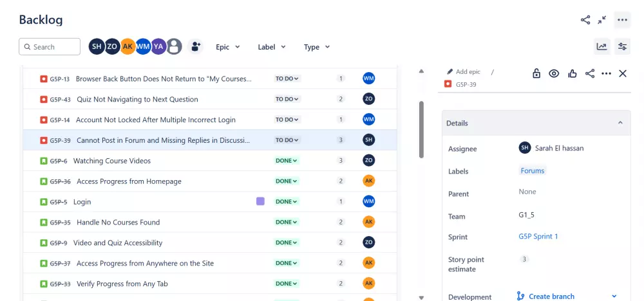Share issue G5P-39 from detail panel
The height and width of the screenshot is (301, 644).
(590, 73)
